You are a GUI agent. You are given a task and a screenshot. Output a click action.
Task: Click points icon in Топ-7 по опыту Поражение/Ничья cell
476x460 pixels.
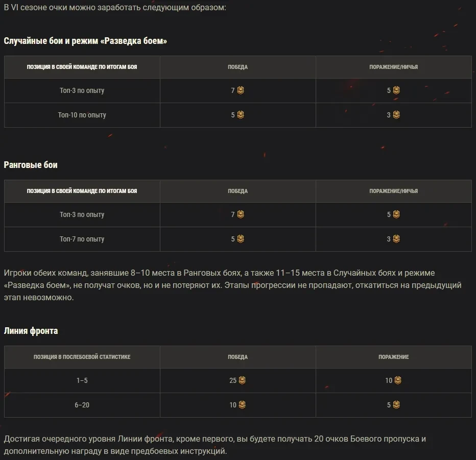coord(396,239)
